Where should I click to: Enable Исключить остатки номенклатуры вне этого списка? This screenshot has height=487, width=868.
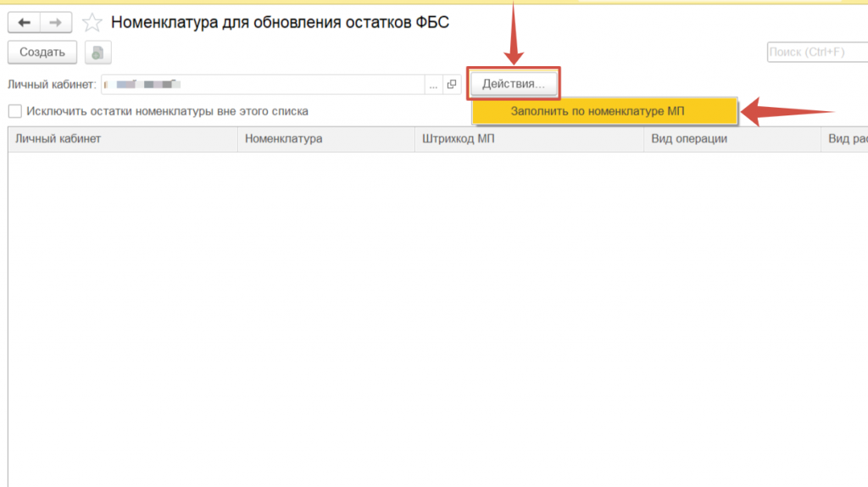pos(14,111)
